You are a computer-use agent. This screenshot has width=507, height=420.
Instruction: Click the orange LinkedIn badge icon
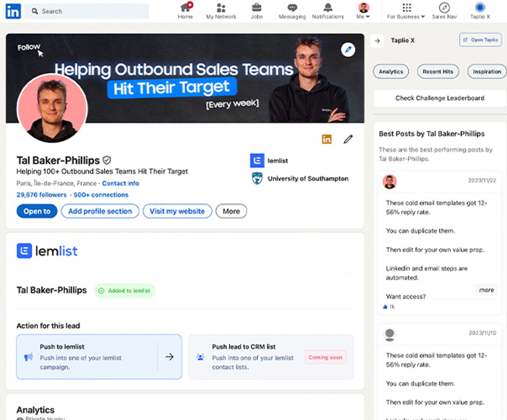(327, 139)
